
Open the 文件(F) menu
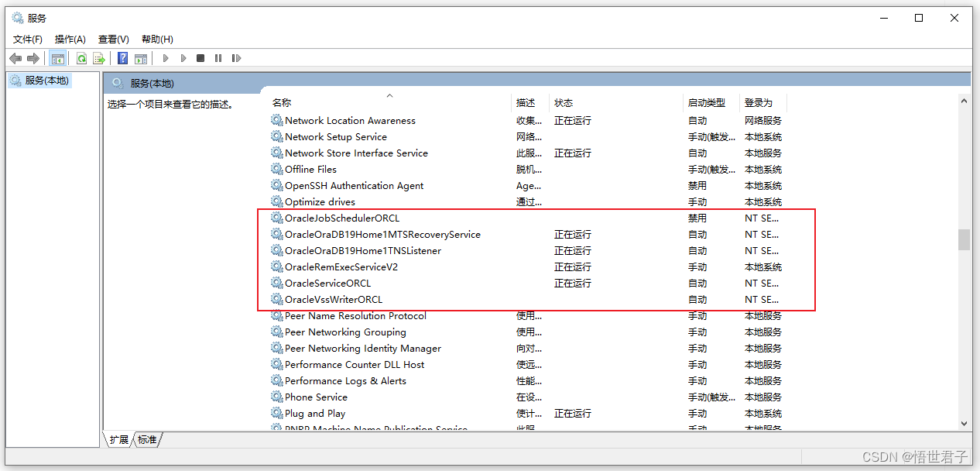coord(28,39)
